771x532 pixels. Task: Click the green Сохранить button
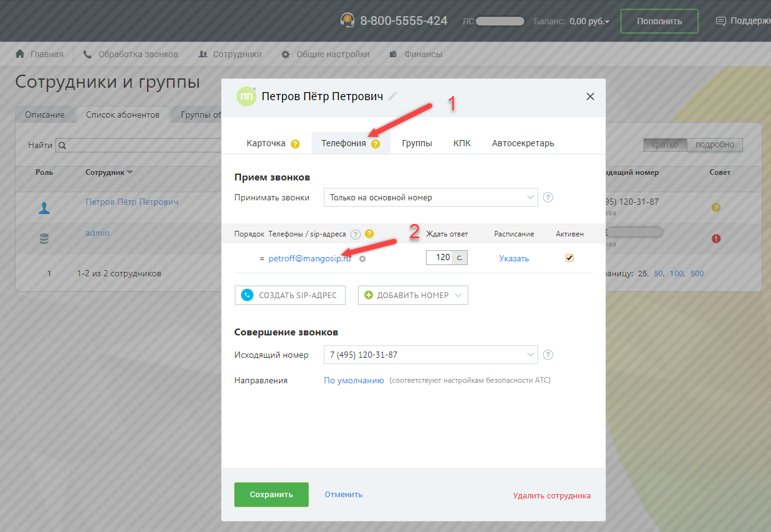click(271, 495)
